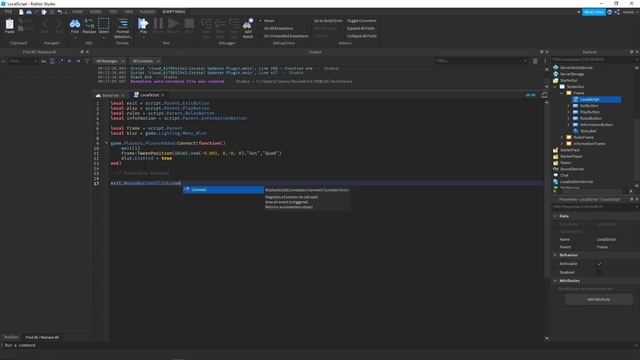Select the SoundService icon in Explorer

[556, 169]
